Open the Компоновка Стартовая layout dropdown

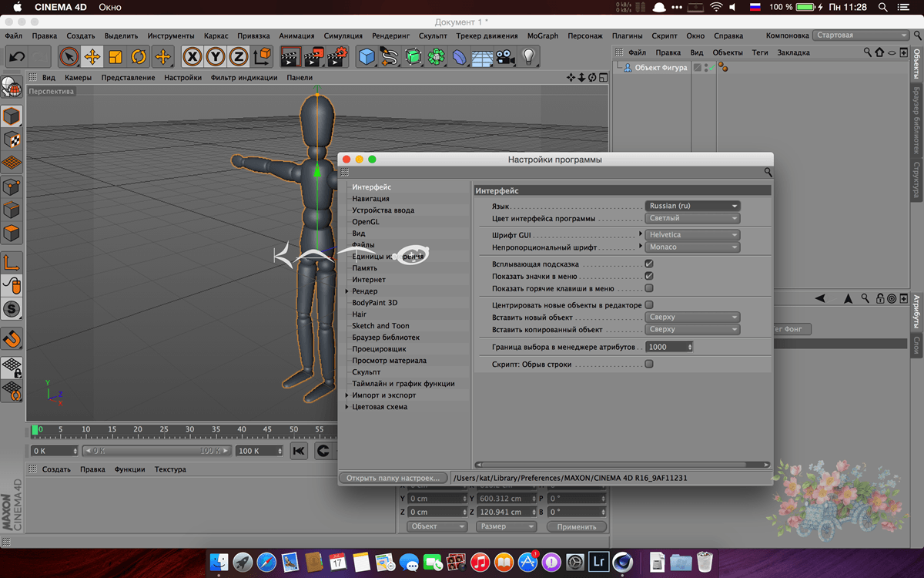click(862, 35)
